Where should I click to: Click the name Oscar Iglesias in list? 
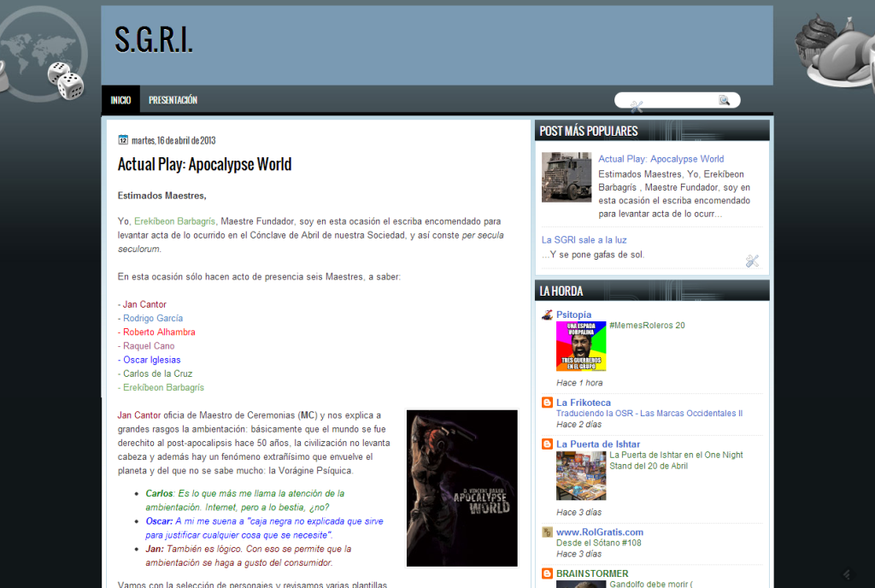click(x=152, y=360)
